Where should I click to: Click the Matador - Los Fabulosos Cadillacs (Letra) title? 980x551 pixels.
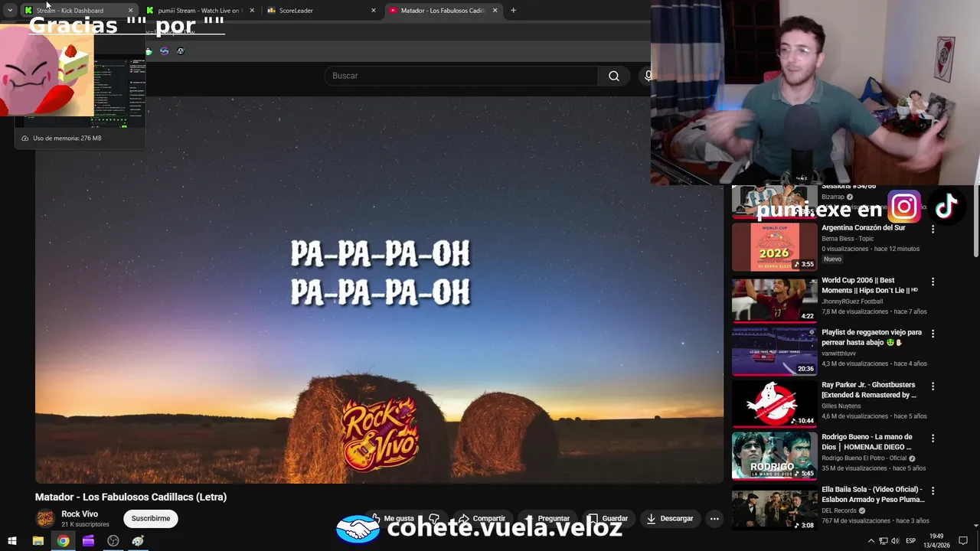click(131, 497)
